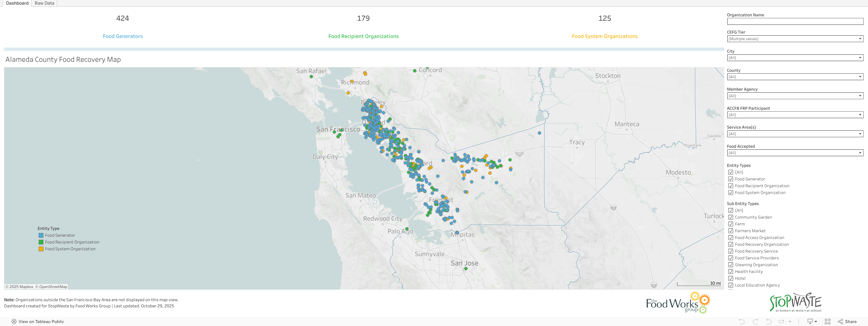Click the blue Food Generator legend swatch

(x=41, y=235)
